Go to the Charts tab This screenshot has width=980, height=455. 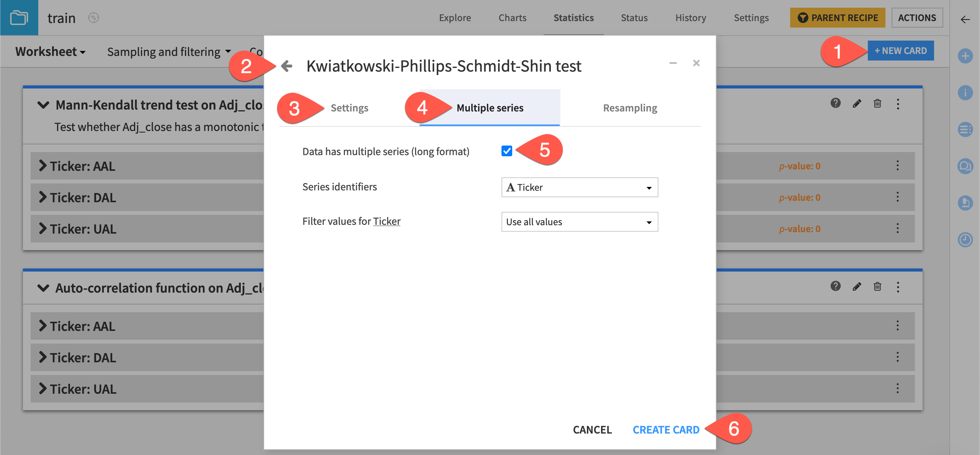(x=512, y=18)
